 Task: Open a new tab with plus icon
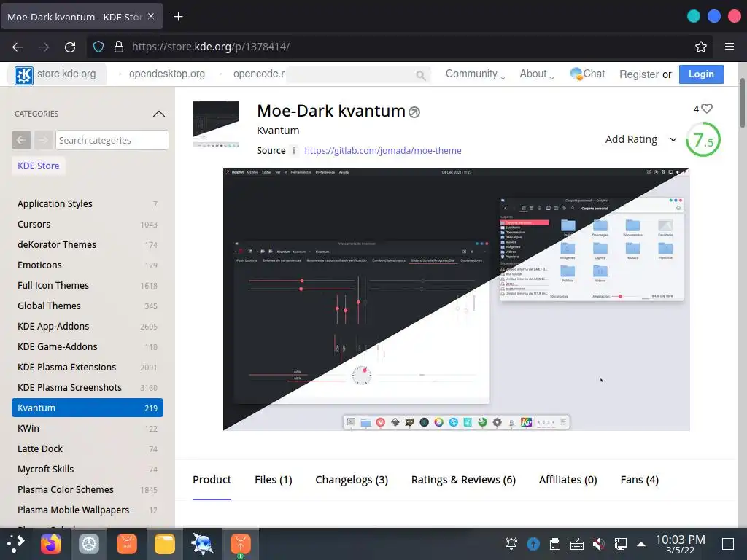click(178, 17)
